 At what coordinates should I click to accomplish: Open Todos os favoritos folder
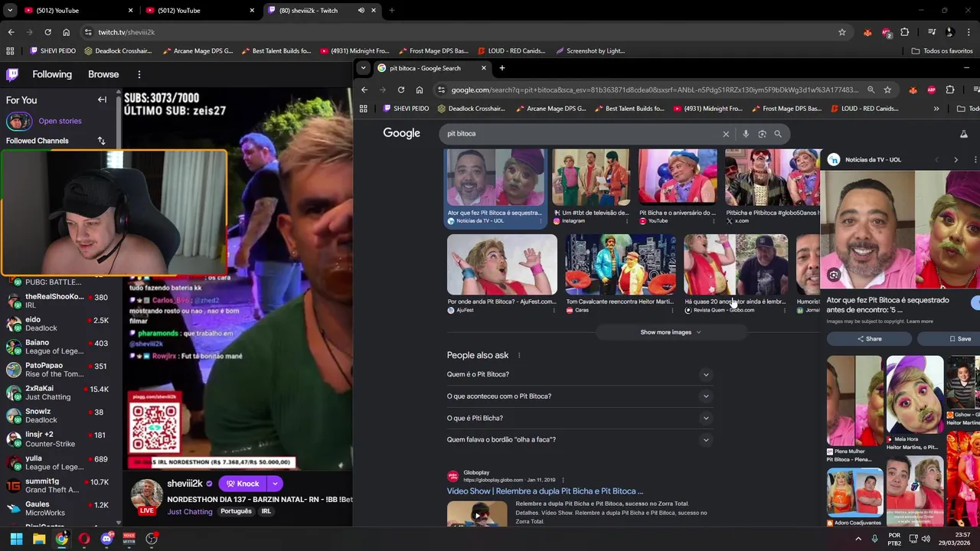[942, 51]
